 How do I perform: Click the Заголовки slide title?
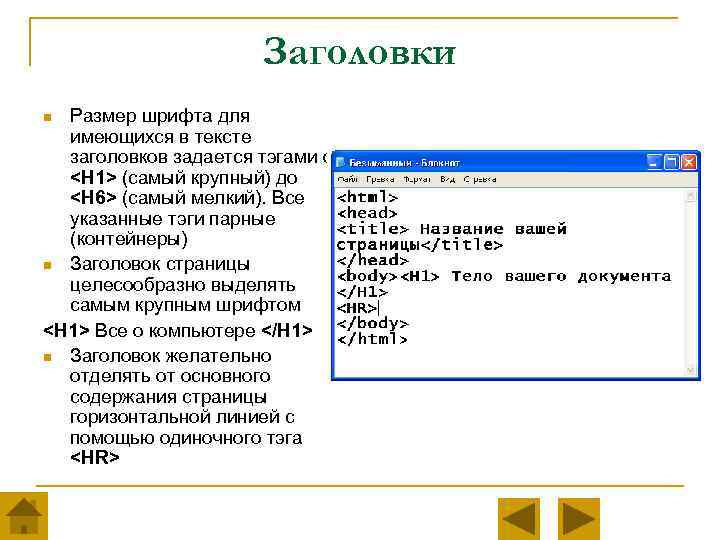click(360, 52)
